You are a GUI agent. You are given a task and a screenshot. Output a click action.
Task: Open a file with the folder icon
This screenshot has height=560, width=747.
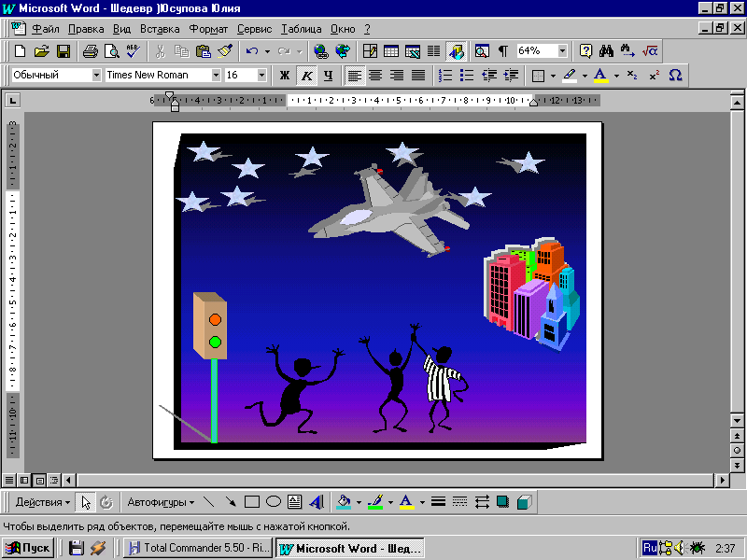coord(41,51)
